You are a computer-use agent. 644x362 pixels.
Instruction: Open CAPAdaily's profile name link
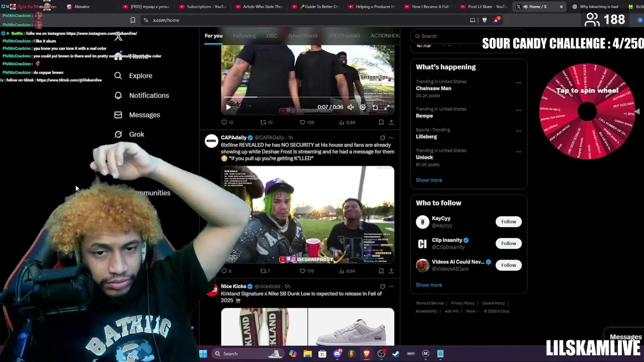coord(233,137)
